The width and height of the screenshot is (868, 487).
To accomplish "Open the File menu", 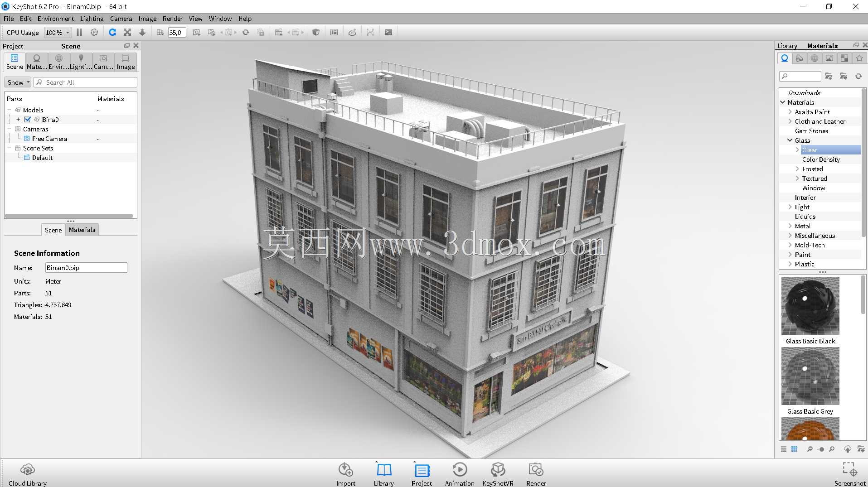I will [x=9, y=19].
